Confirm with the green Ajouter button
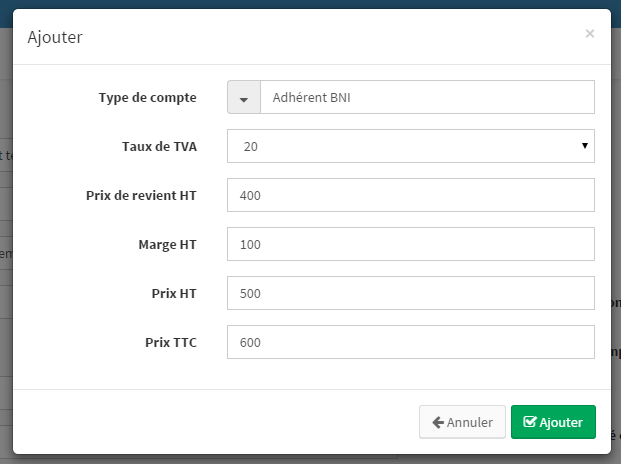 [553, 422]
